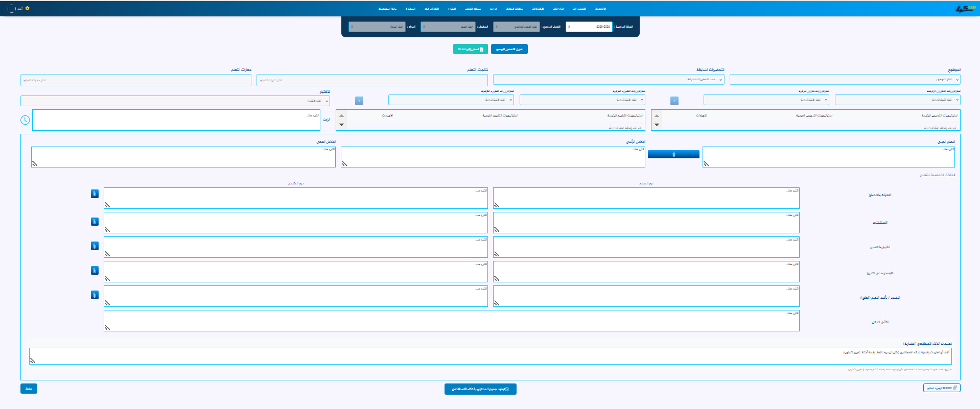Click the plus button next to teaching strategies dropdowns
Screen dimensions: 980x409
coord(674,101)
